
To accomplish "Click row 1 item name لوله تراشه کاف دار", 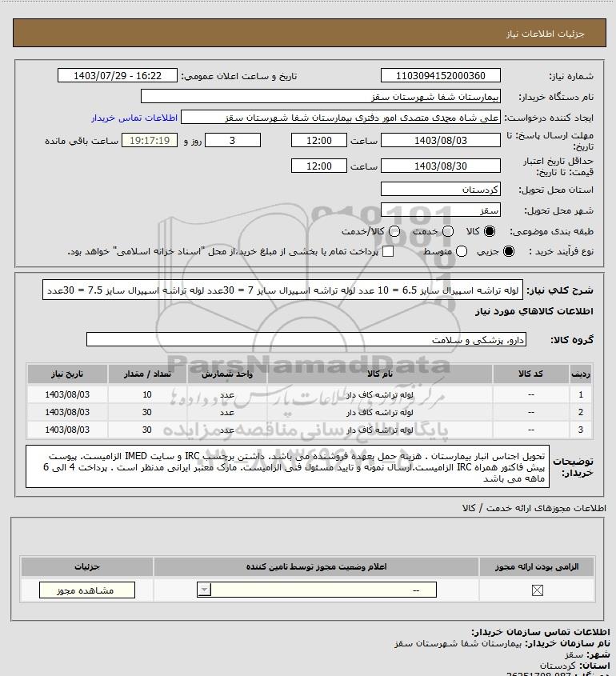I will click(380, 395).
